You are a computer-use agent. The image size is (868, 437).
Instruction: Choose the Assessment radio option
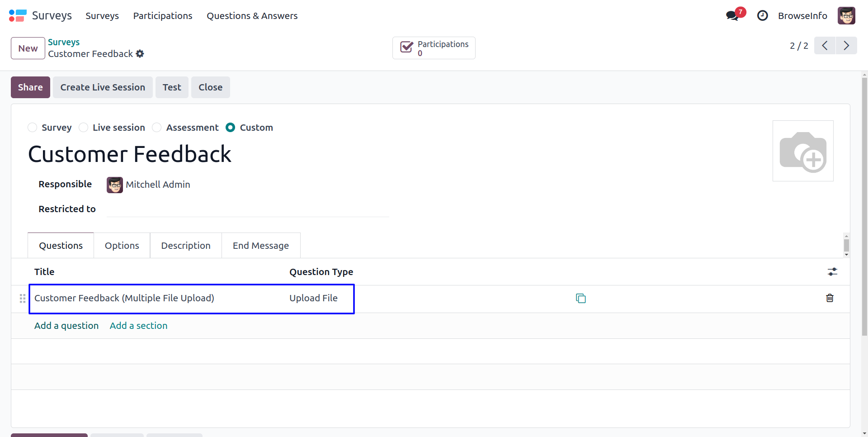[x=157, y=128]
